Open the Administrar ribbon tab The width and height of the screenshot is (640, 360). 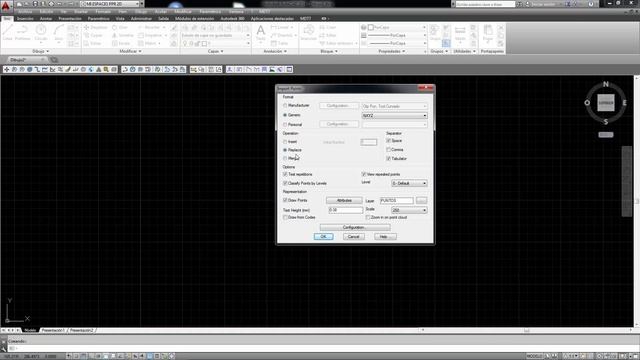pyautogui.click(x=141, y=18)
